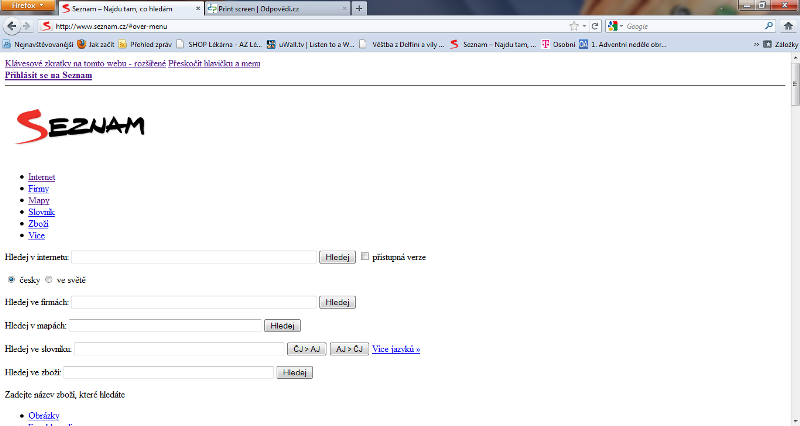Screen dimensions: 800x426
Task: Switch to Seznam – Najdu tam tab
Action: tap(131, 8)
